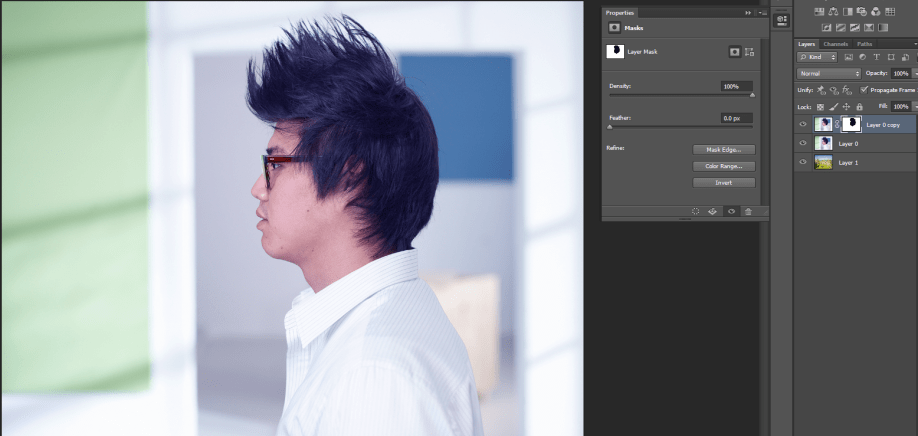
Task: Open the Opacity slider dropdown arrow
Action: pyautogui.click(x=914, y=74)
